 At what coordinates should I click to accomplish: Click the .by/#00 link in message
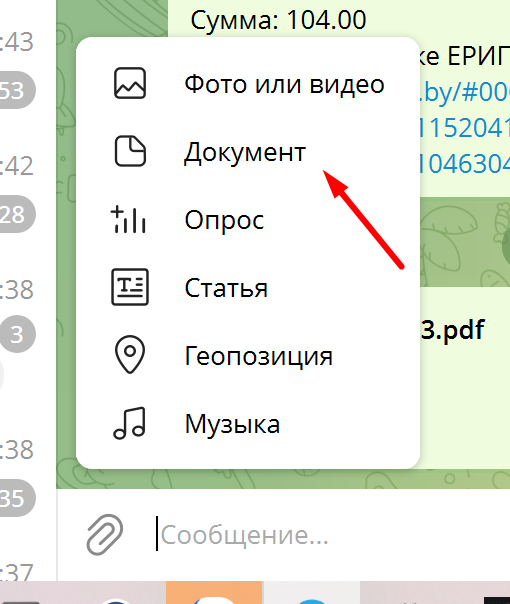click(464, 93)
